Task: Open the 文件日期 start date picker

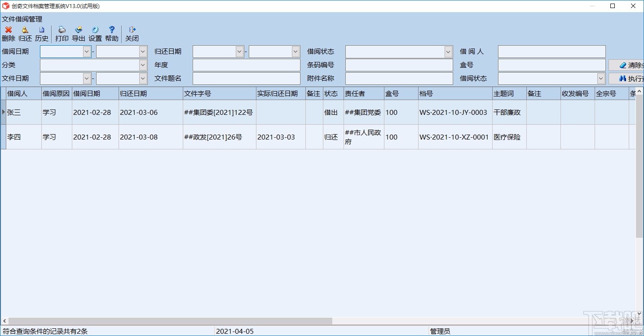Action: tap(87, 78)
